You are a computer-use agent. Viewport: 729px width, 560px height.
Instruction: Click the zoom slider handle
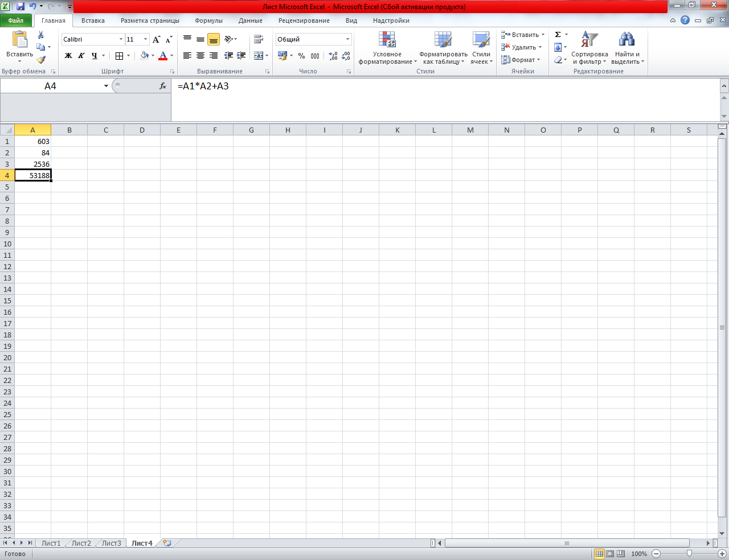point(689,554)
